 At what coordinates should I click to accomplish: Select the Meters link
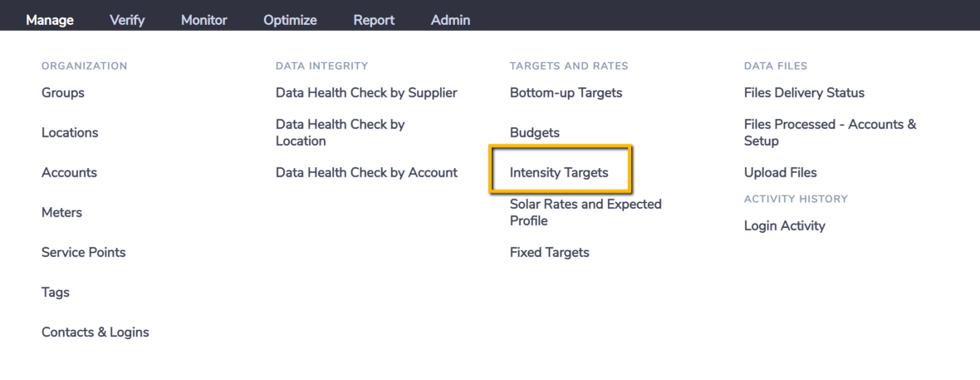click(x=62, y=212)
